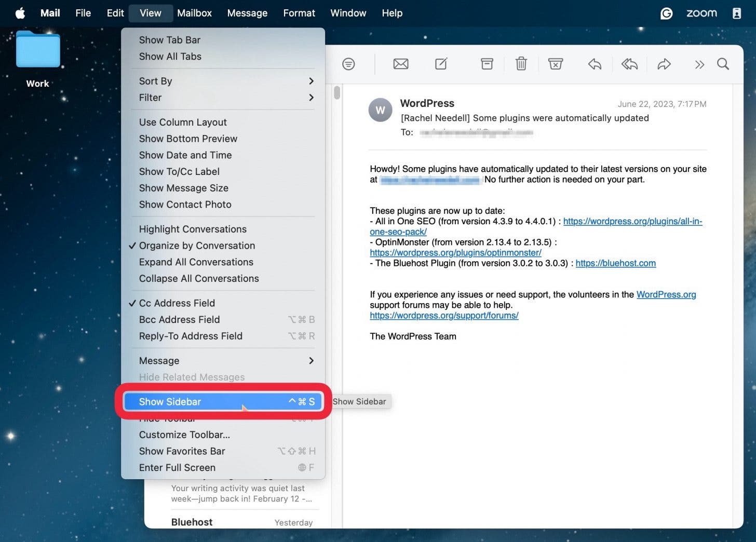Screen dimensions: 756x542
Task: Toggle Organize by Conversation option
Action: (223, 246)
